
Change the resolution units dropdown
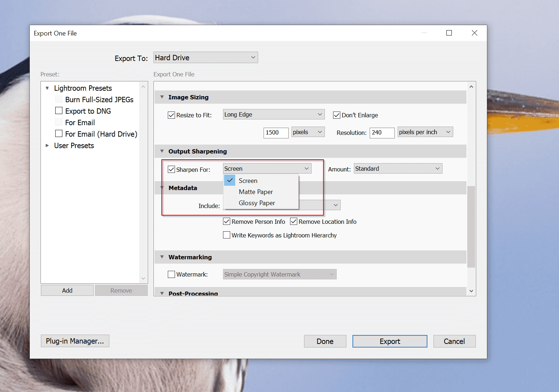click(425, 132)
